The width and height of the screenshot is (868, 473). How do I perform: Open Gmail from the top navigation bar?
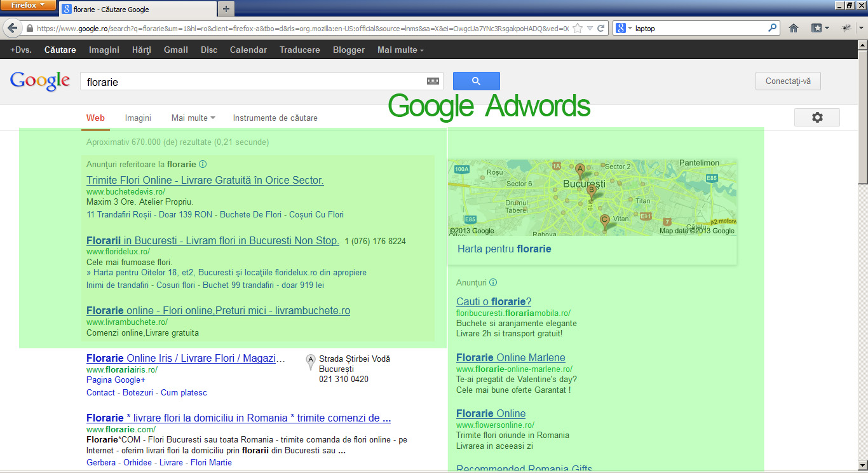[175, 50]
